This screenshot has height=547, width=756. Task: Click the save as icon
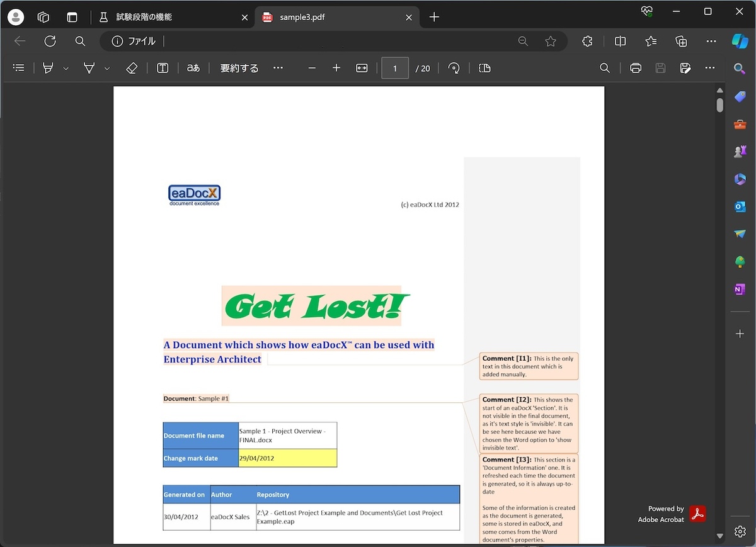click(685, 68)
